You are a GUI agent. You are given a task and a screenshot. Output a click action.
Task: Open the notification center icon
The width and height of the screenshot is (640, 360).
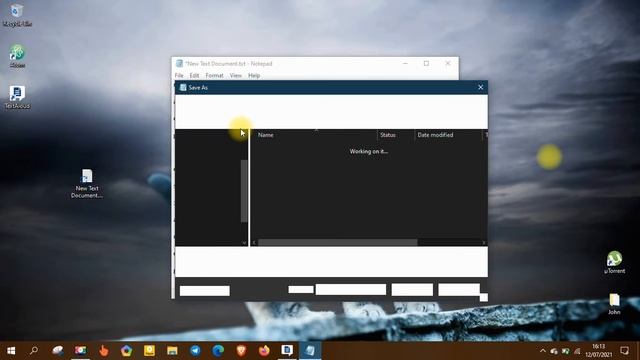(624, 351)
